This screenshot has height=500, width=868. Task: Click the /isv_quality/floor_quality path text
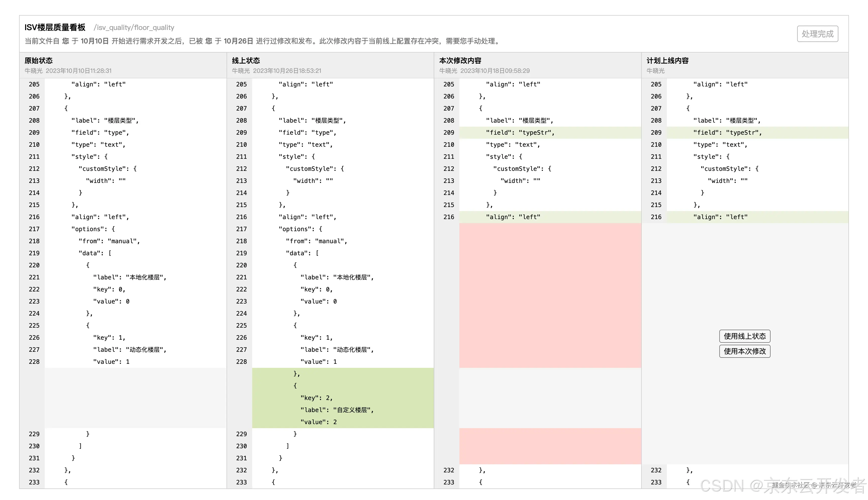pos(134,27)
